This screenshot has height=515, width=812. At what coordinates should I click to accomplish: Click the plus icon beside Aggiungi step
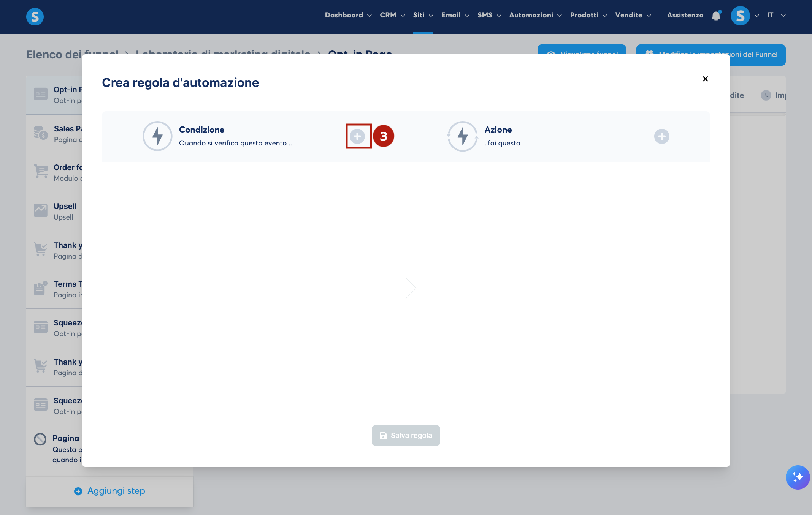(x=78, y=491)
